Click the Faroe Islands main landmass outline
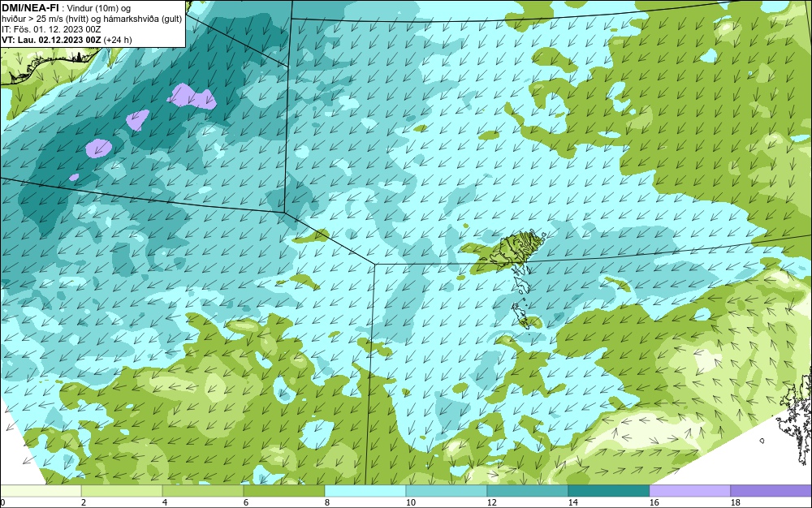 coord(518,250)
